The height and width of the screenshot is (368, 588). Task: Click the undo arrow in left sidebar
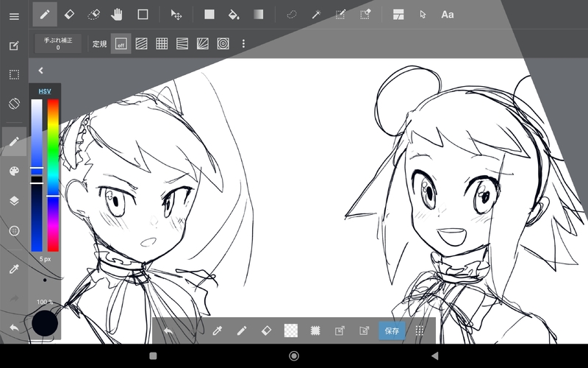pyautogui.click(x=14, y=328)
